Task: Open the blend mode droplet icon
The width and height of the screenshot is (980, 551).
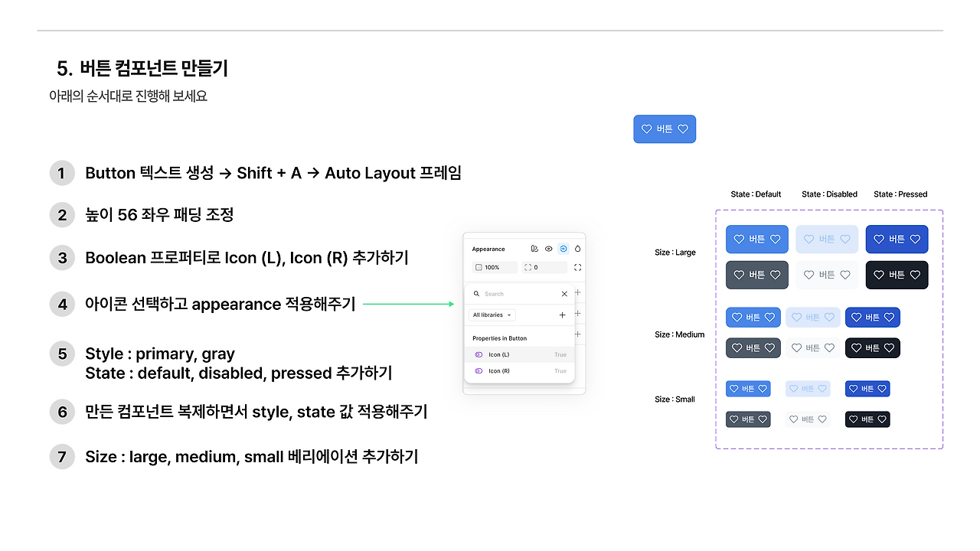Action: pos(578,249)
